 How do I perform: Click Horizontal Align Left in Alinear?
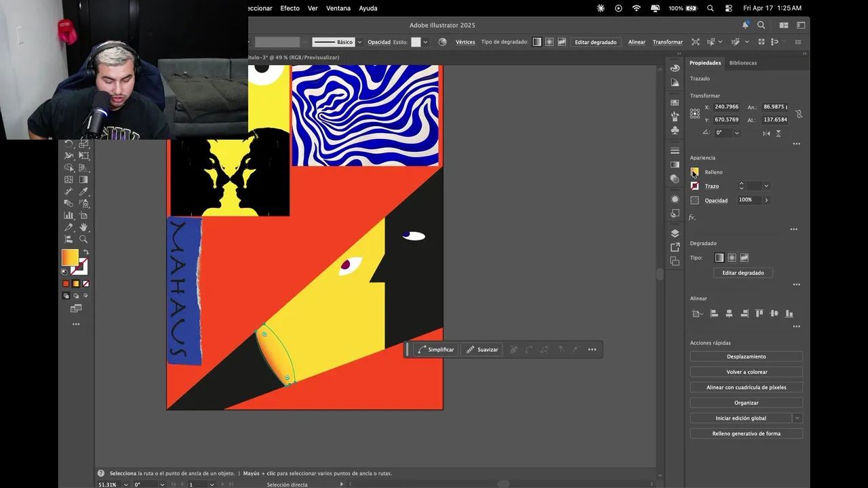click(714, 313)
